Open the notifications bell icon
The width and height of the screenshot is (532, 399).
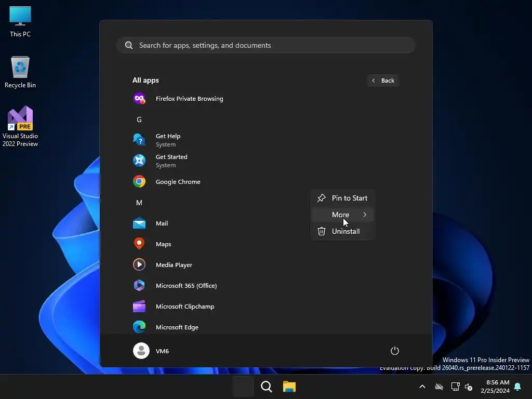pyautogui.click(x=518, y=387)
